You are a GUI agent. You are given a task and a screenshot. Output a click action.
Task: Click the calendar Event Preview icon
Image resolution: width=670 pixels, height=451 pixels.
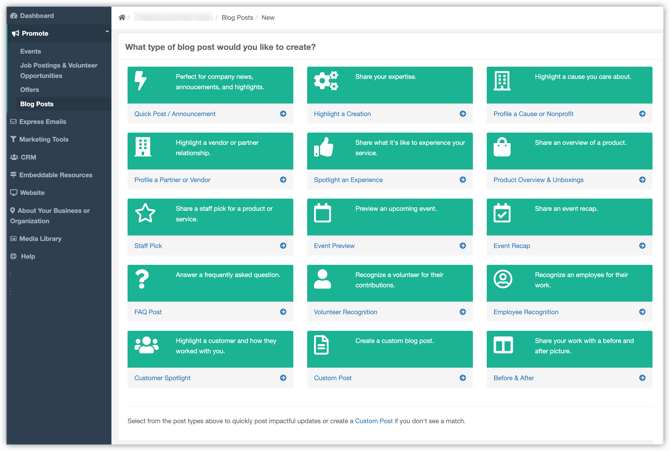coord(322,213)
